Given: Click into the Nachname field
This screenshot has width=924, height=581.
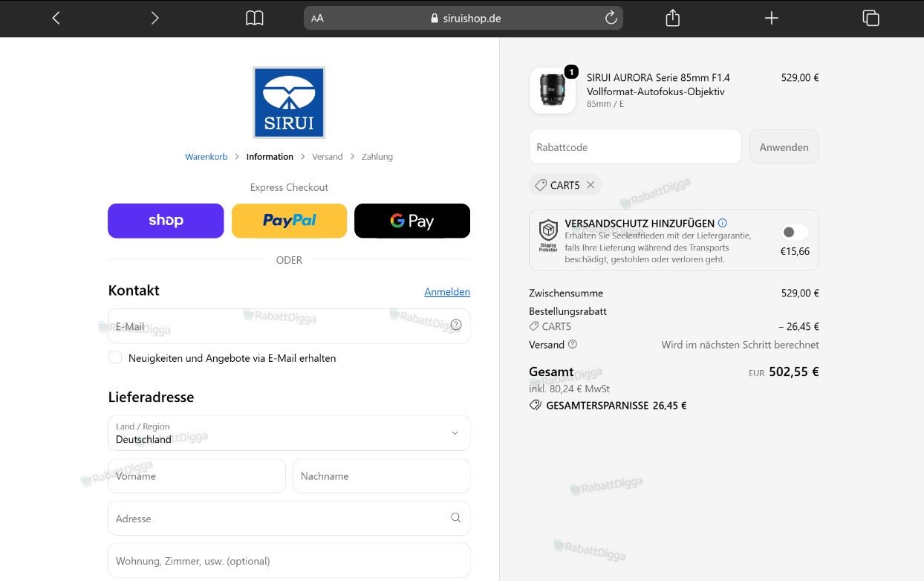Looking at the screenshot, I should coord(382,475).
